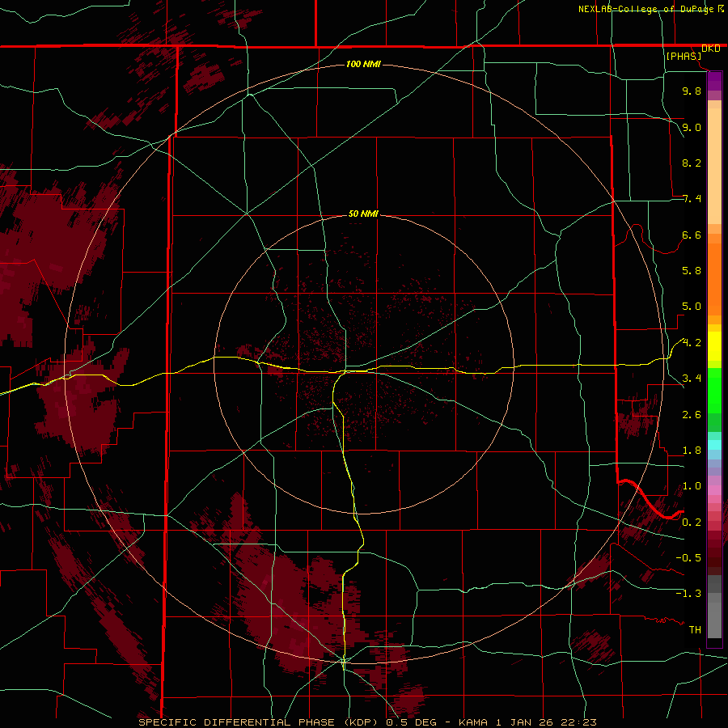This screenshot has height=728, width=728.
Task: Click the orange segment of the color bar
Action: pos(714,280)
